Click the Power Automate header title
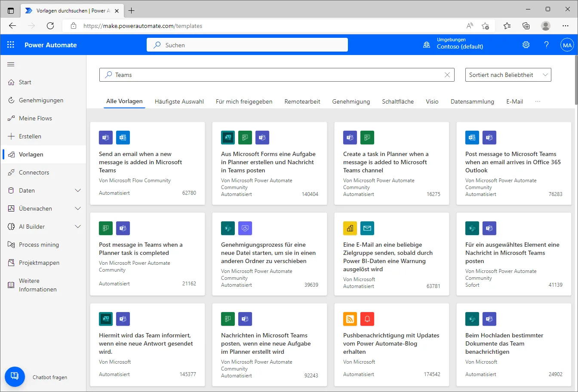Viewport: 578px width, 392px height. 51,45
